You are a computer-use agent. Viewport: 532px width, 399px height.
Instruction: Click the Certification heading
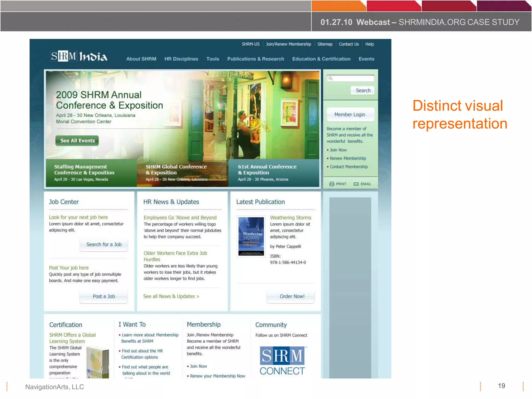coord(66,325)
